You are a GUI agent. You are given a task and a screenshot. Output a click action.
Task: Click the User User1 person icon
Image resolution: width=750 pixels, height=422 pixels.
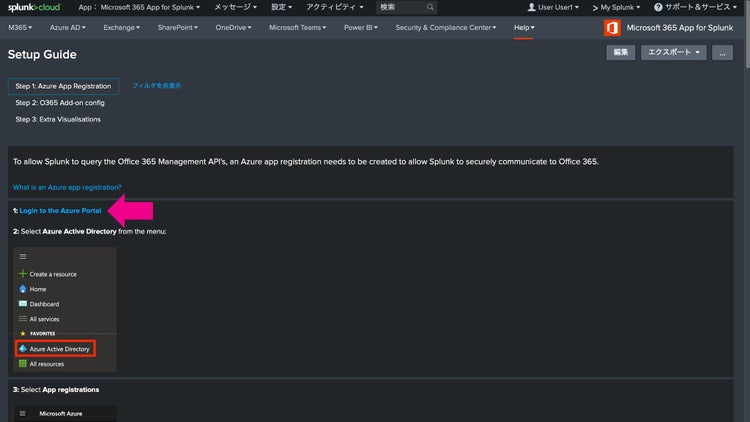531,7
